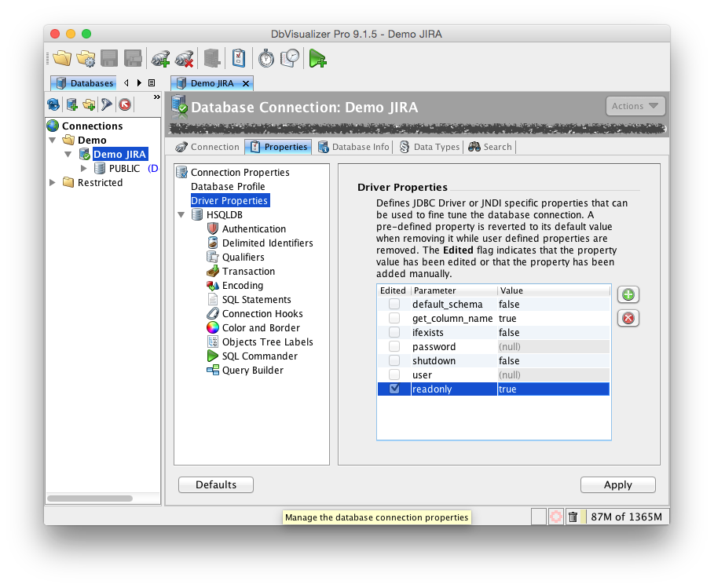The height and width of the screenshot is (588, 714).
Task: Switch to the Data Types tab
Action: click(430, 147)
